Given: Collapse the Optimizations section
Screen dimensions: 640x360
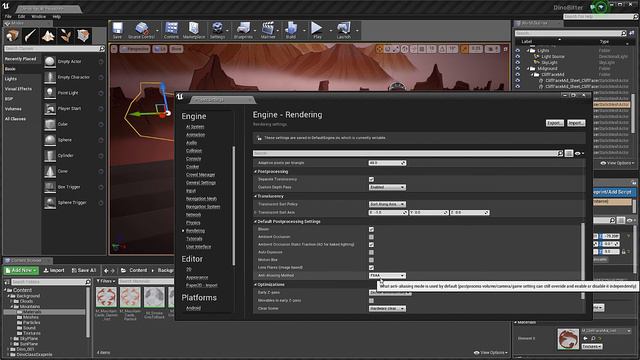Looking at the screenshot, I should click(x=256, y=284).
